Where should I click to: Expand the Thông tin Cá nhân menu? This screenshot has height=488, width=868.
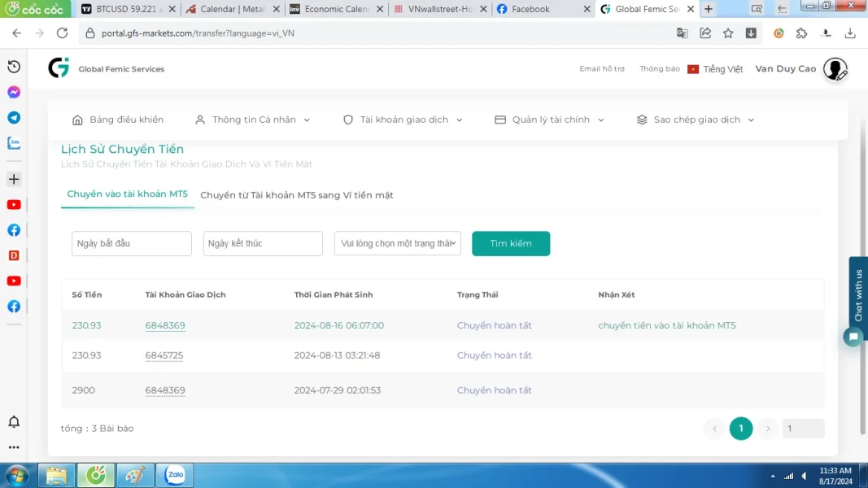252,120
